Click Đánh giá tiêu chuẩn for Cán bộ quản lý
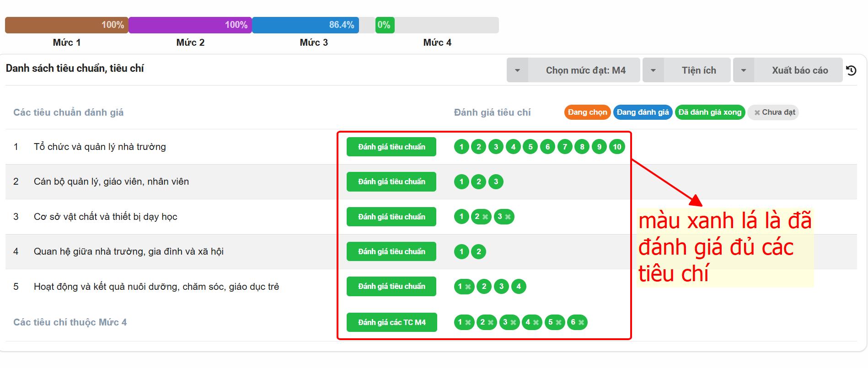This screenshot has width=868, height=368. pyautogui.click(x=391, y=182)
